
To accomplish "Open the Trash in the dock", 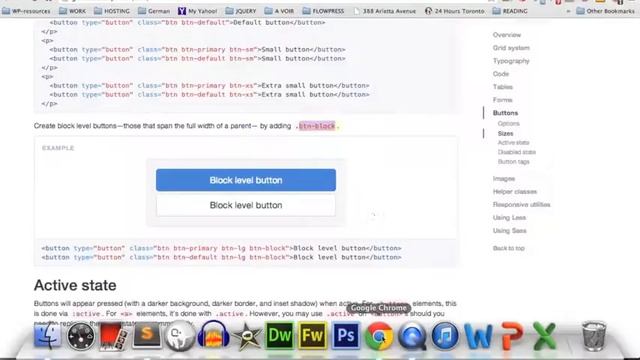I will pyautogui.click(x=593, y=336).
